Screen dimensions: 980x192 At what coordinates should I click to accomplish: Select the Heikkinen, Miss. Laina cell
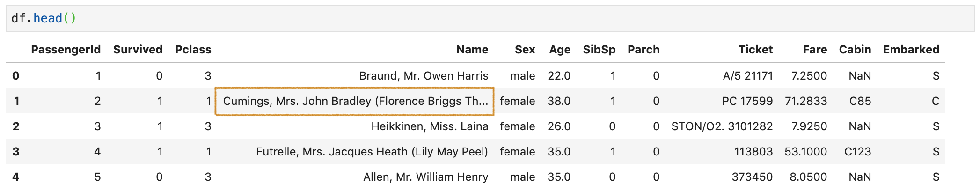pyautogui.click(x=430, y=126)
